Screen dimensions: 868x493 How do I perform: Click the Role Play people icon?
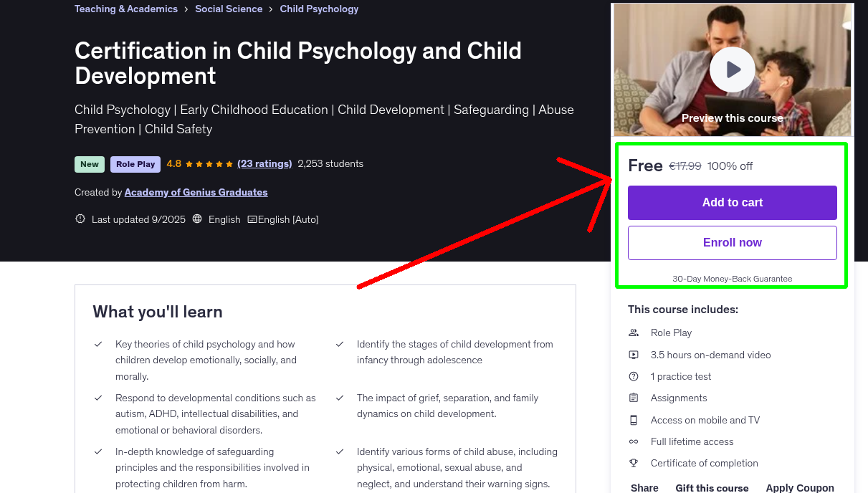click(634, 332)
